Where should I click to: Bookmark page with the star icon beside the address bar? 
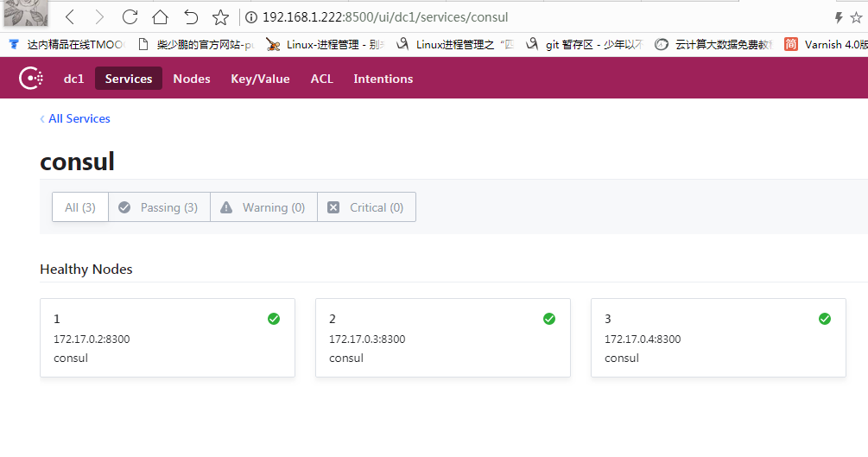[x=220, y=17]
